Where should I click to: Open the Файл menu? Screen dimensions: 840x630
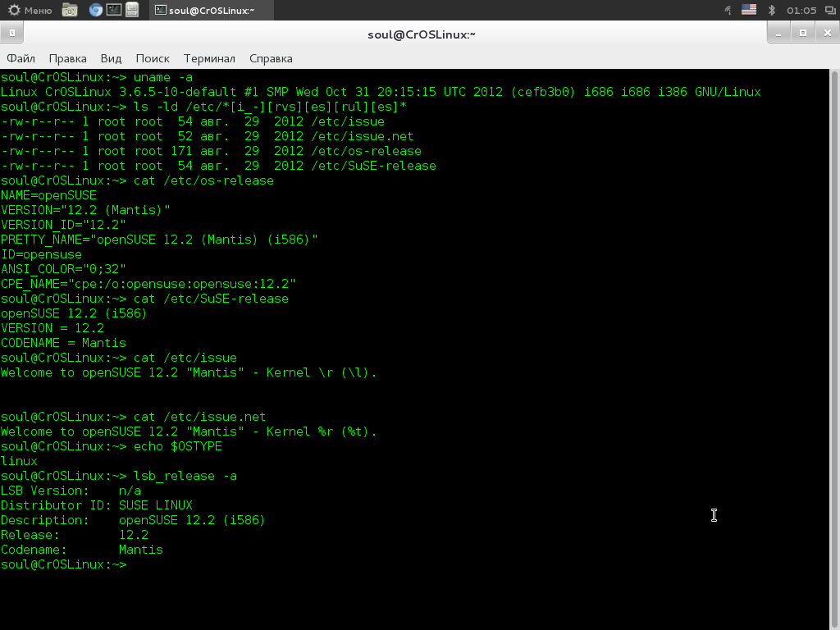(21, 58)
